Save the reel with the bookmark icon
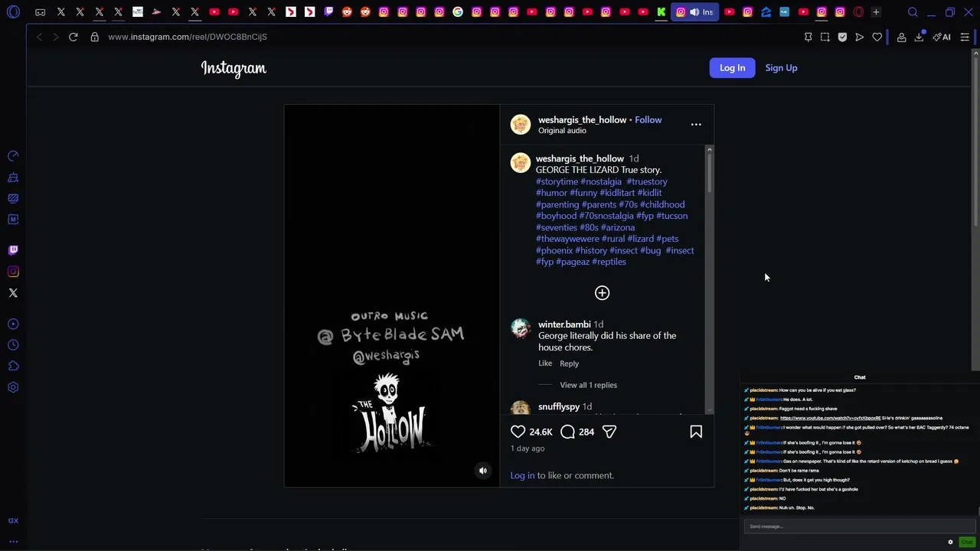This screenshot has height=551, width=980. (696, 432)
